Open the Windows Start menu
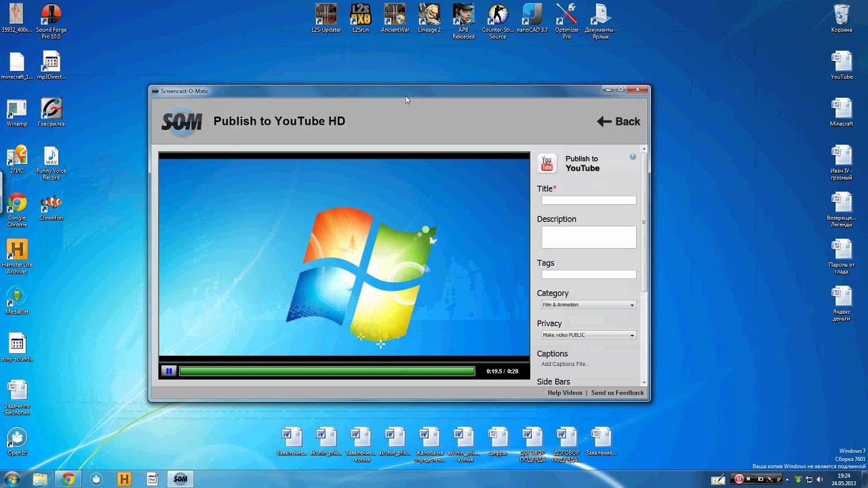Screen dimensions: 868x488 pyautogui.click(x=12, y=479)
